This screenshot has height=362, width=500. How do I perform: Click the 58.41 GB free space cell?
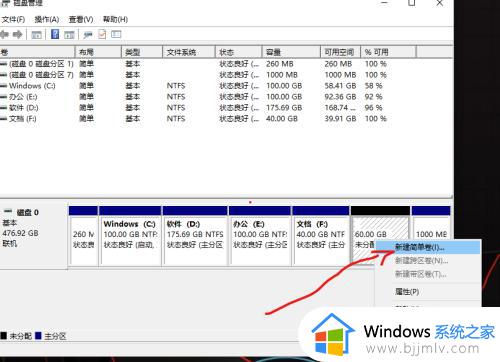pos(340,86)
